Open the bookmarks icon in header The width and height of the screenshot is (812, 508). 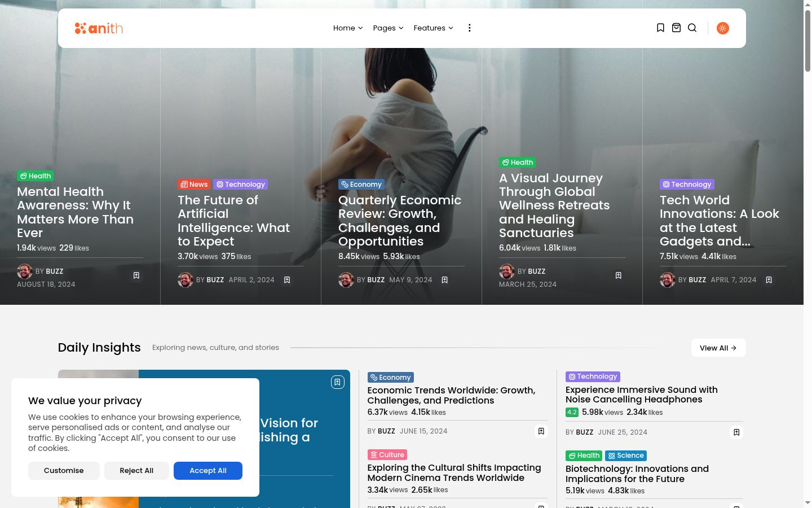(660, 28)
